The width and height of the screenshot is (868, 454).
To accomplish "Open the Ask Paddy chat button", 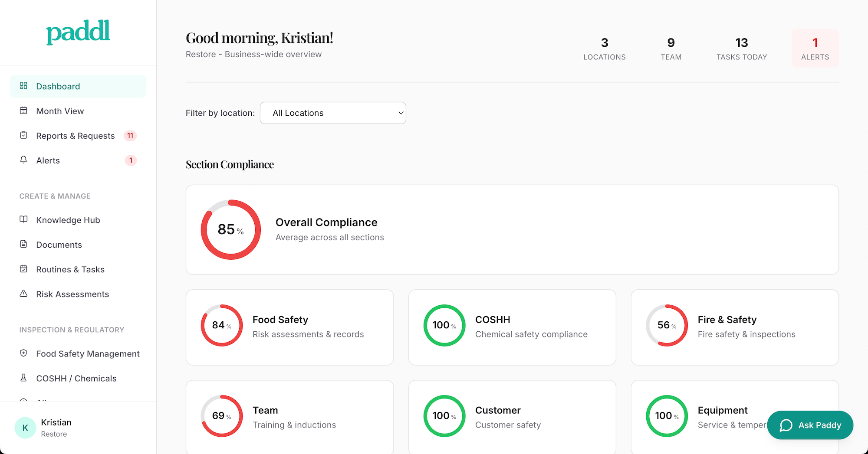I will pyautogui.click(x=810, y=425).
